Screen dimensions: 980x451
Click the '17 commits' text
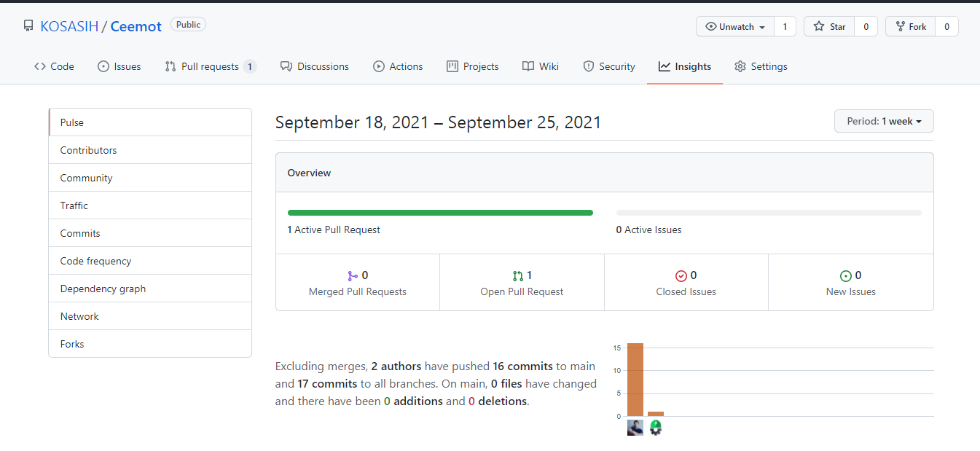click(x=327, y=384)
